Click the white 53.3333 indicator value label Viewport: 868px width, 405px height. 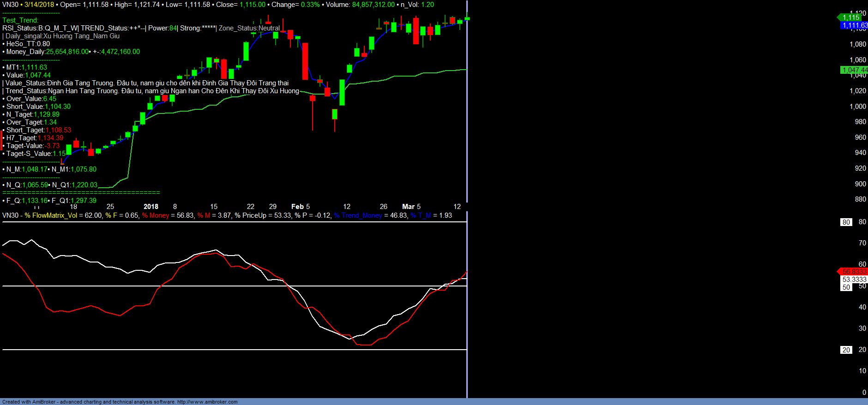[x=854, y=280]
